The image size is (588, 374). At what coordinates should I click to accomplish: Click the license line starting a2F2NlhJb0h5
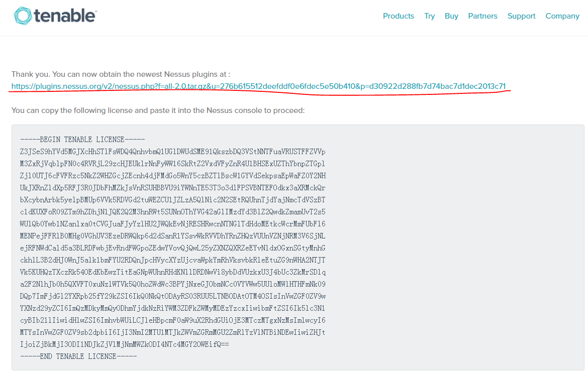tap(172, 284)
